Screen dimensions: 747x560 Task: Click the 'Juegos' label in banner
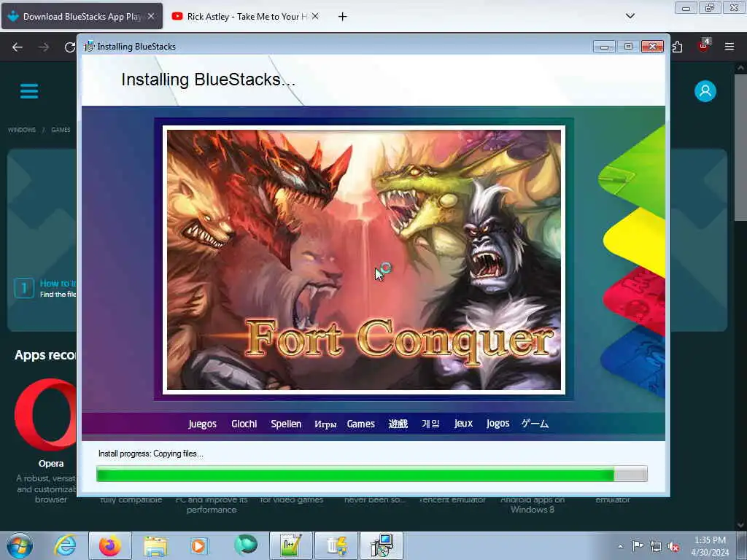point(203,424)
